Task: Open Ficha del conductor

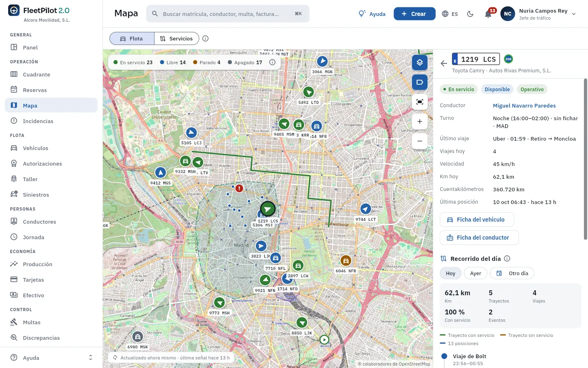Action: 479,238
